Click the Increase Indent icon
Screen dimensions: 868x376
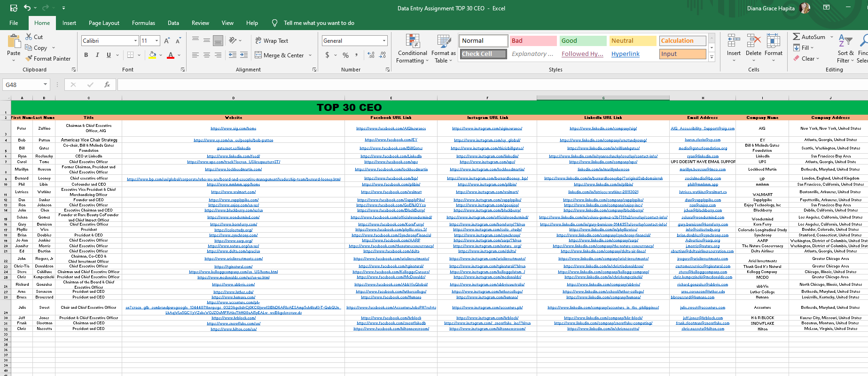[244, 55]
